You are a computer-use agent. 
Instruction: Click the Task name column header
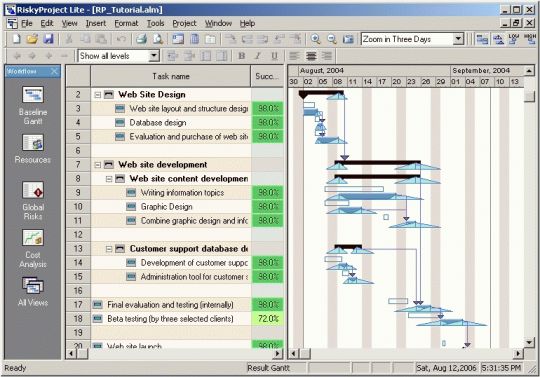[171, 76]
